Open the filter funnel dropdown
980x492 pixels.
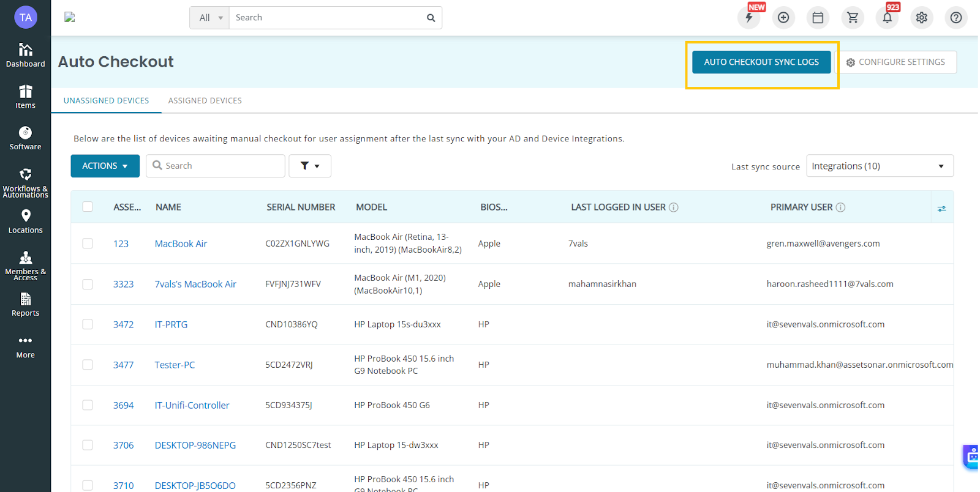click(x=310, y=166)
